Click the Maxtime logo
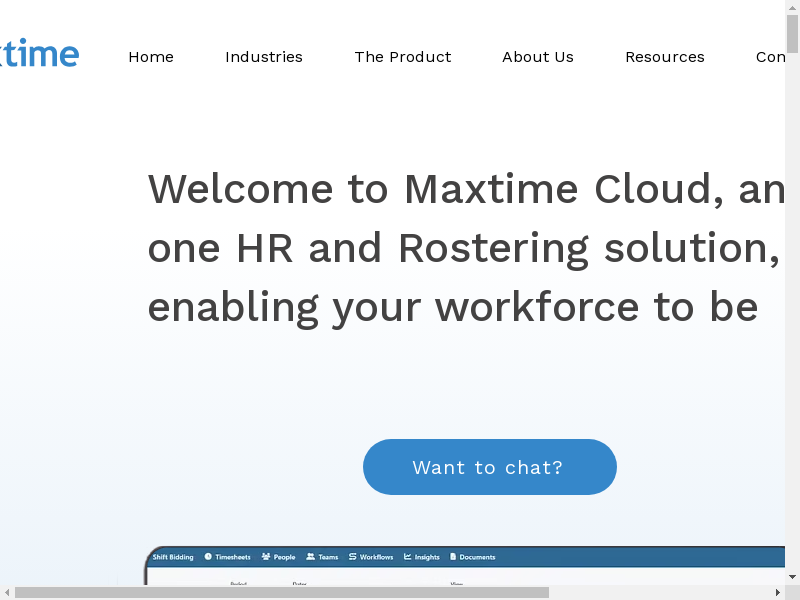The height and width of the screenshot is (600, 800). (x=39, y=53)
